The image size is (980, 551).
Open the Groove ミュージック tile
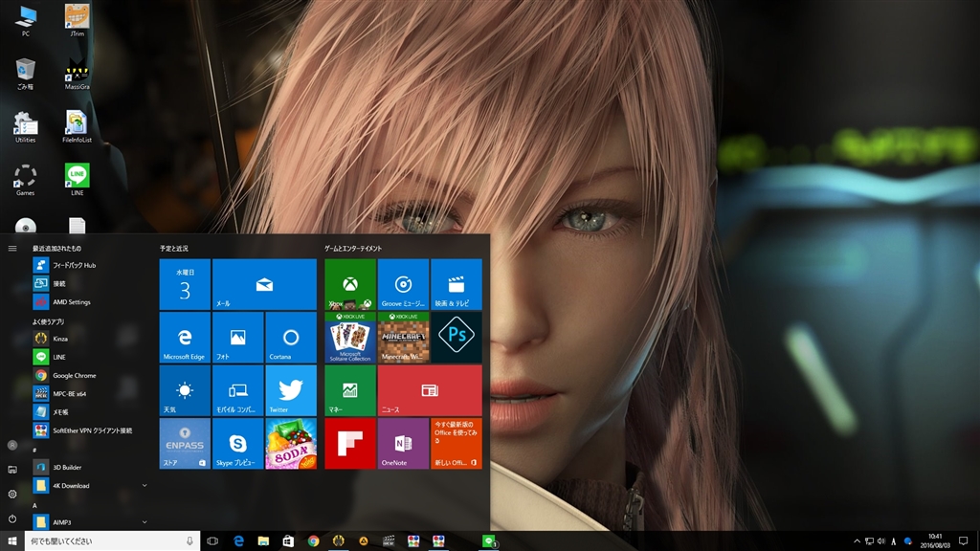tap(403, 284)
